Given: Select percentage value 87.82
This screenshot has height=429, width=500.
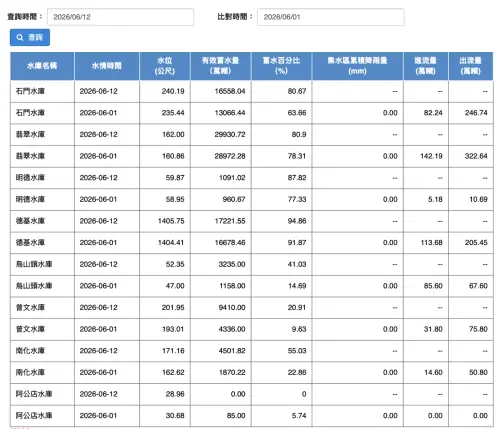Looking at the screenshot, I should (x=297, y=178).
